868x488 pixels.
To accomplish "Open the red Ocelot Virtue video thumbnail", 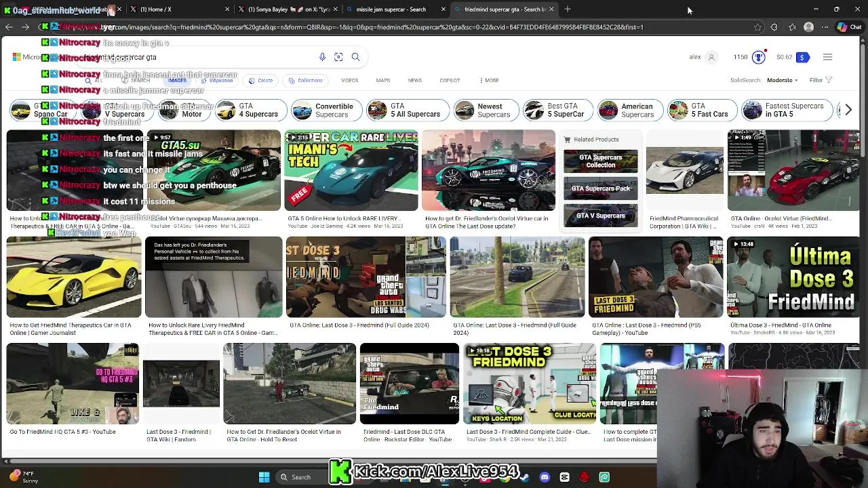I will (793, 170).
